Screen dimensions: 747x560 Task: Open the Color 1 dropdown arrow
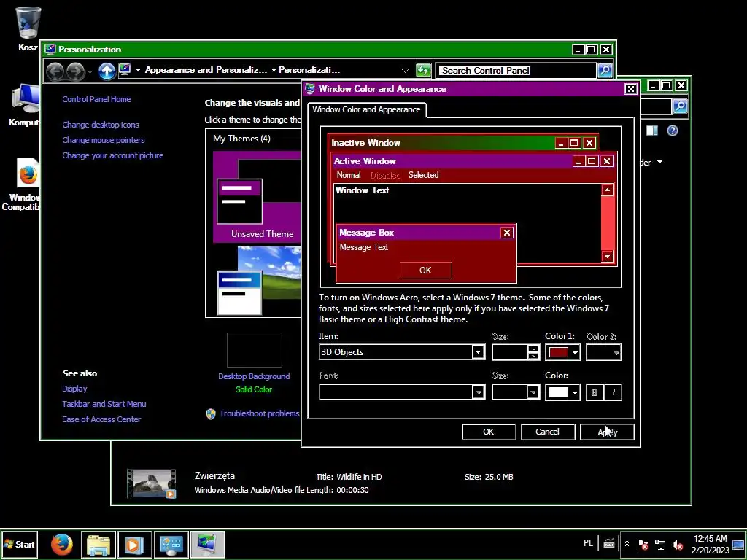click(575, 352)
